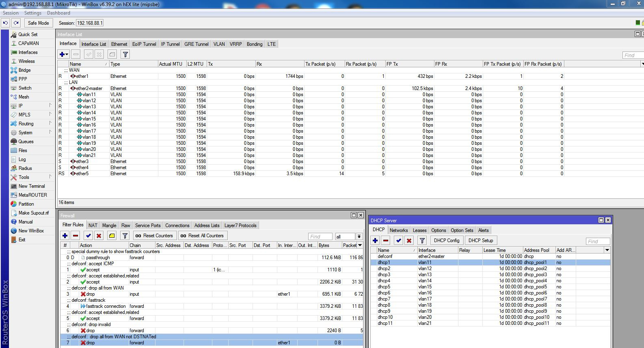
Task: Open Dashboard menu
Action: tap(58, 13)
